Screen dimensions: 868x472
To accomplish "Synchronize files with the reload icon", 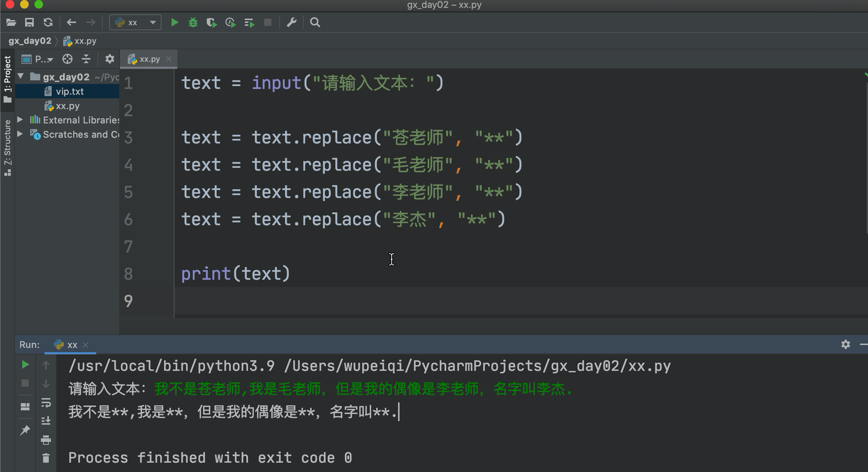I will point(48,23).
